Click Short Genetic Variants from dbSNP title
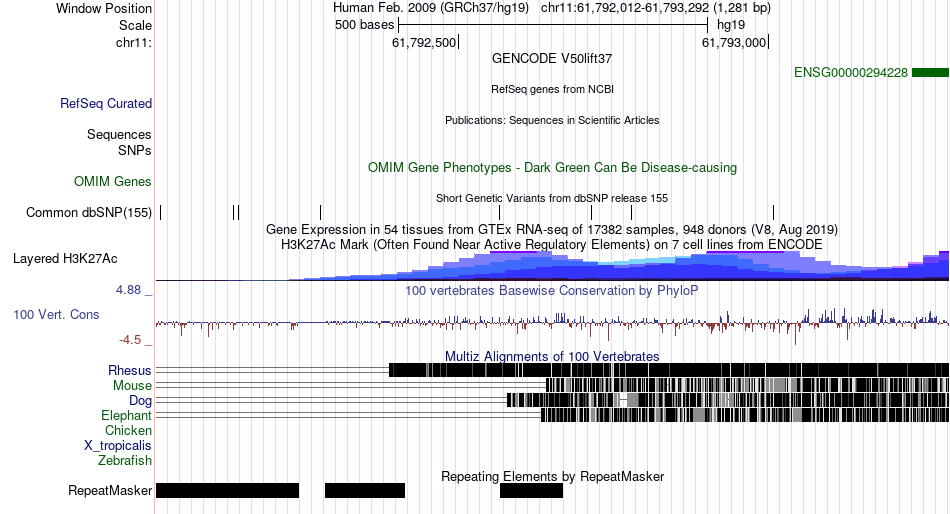The height and width of the screenshot is (514, 950). pos(552,198)
